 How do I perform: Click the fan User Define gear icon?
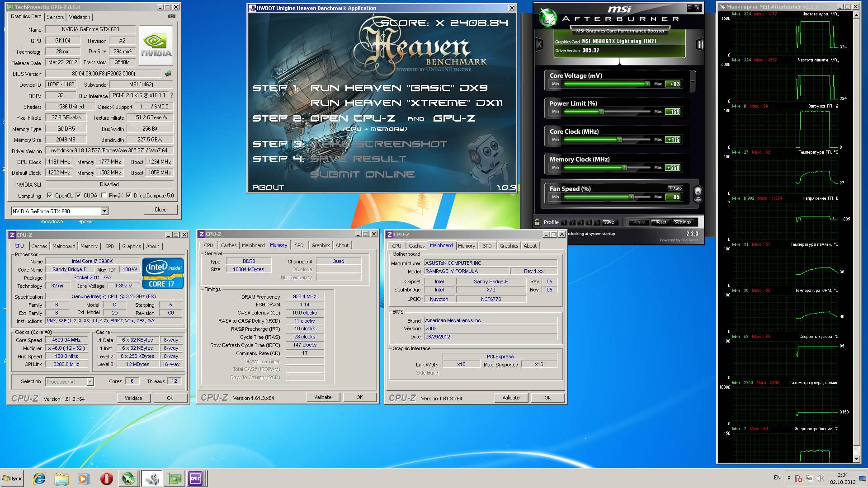[698, 193]
